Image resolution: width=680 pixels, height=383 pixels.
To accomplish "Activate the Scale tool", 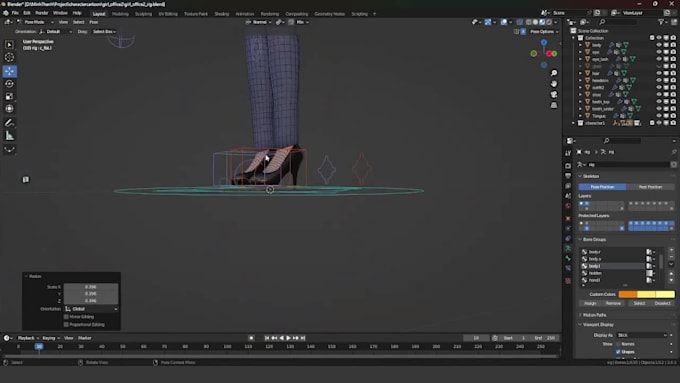I will tap(9, 96).
